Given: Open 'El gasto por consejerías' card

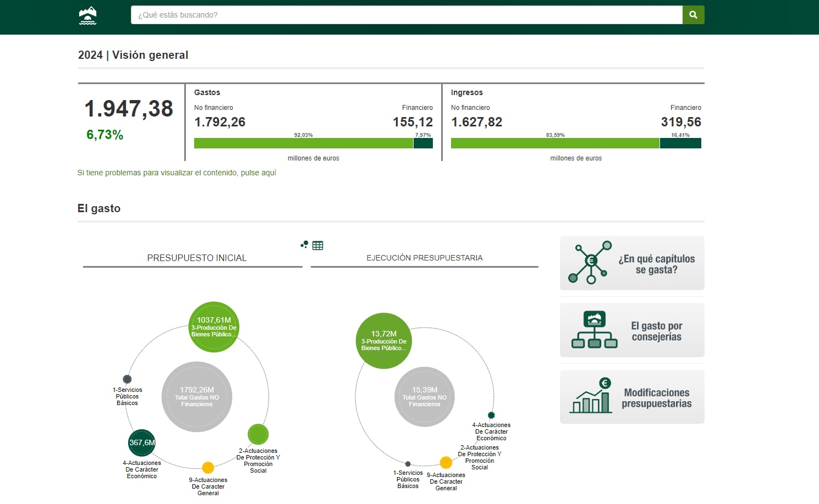Looking at the screenshot, I should 632,330.
